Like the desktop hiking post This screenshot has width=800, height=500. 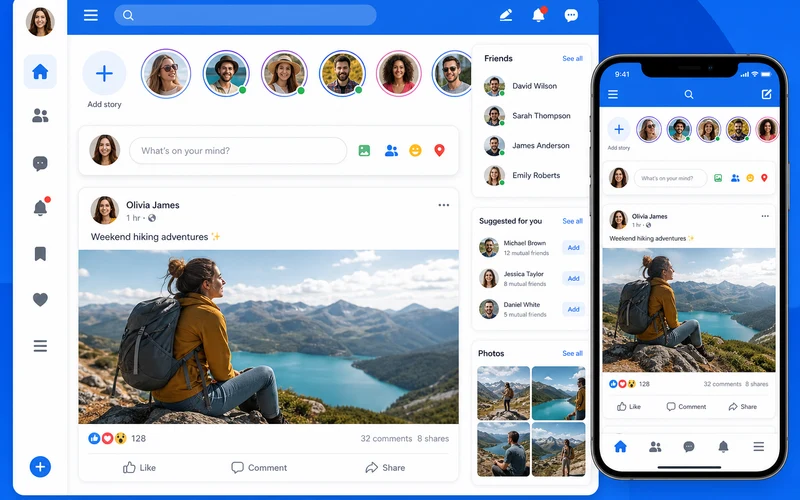tap(139, 467)
